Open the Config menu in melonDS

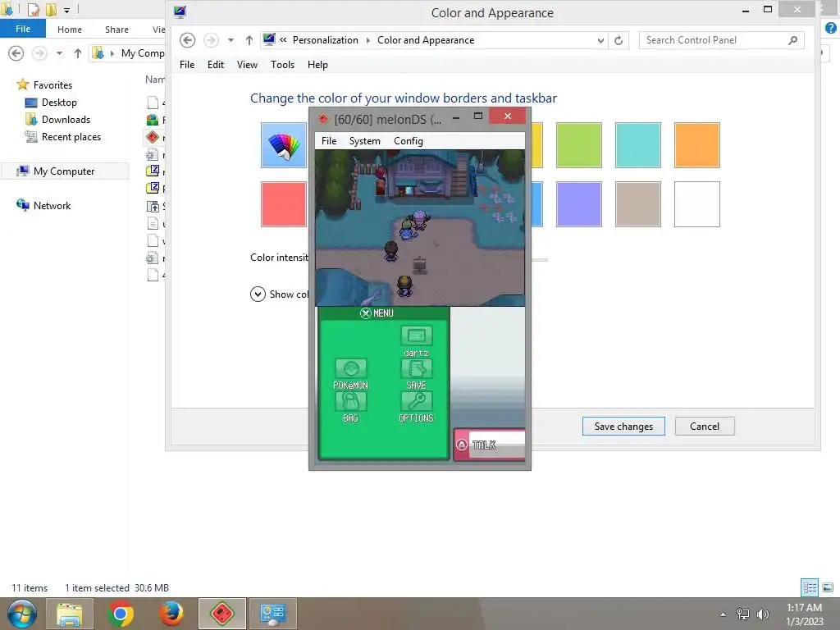409,141
